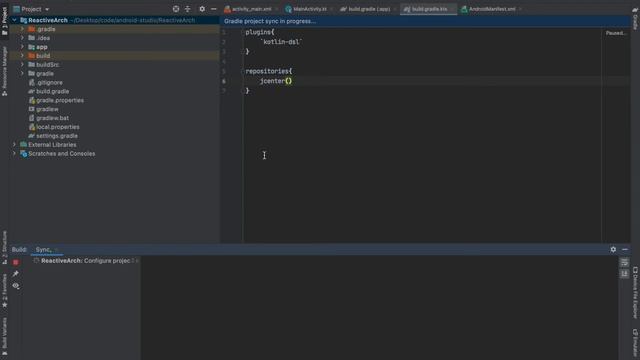Click ReactiveArch Configure project build node

pos(85,260)
